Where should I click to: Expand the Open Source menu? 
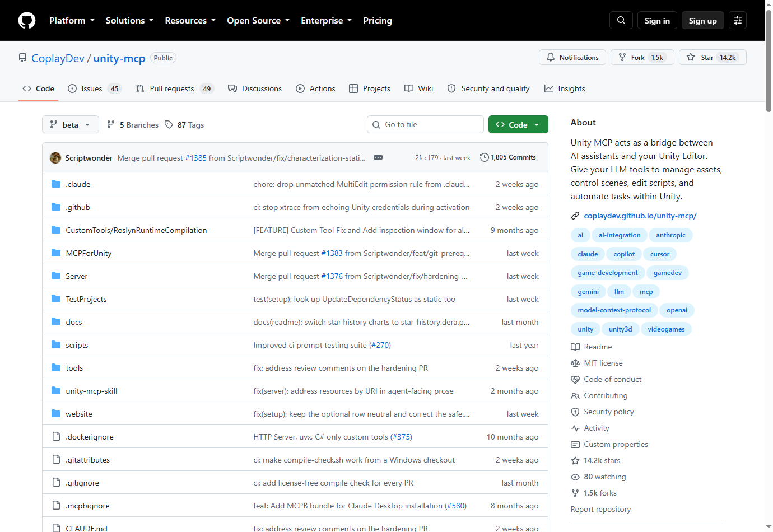tap(258, 20)
